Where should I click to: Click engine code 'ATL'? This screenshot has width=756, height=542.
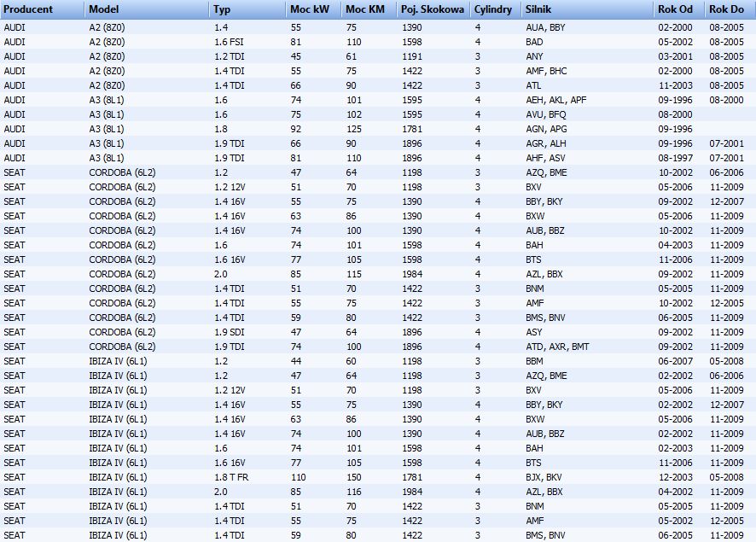click(x=533, y=85)
